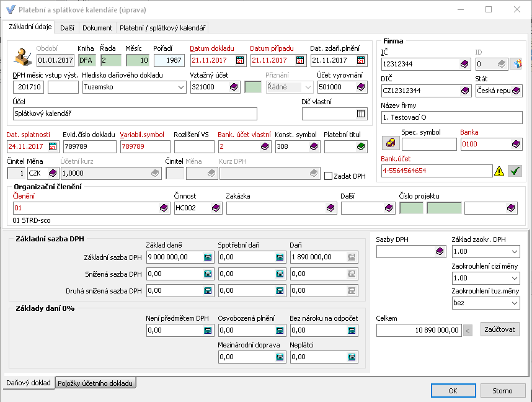Viewport: 532px width, 402px height.
Task: Click the Pořadí field 1987
Action: (x=169, y=60)
